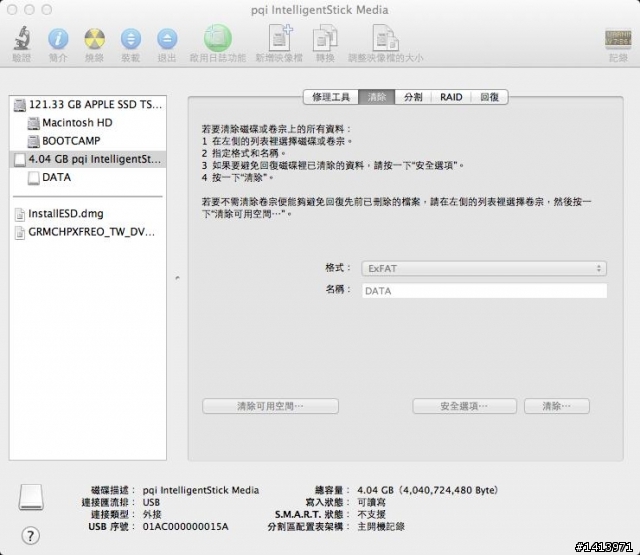Click the volume icon beside Macintosh HD

click(x=33, y=123)
